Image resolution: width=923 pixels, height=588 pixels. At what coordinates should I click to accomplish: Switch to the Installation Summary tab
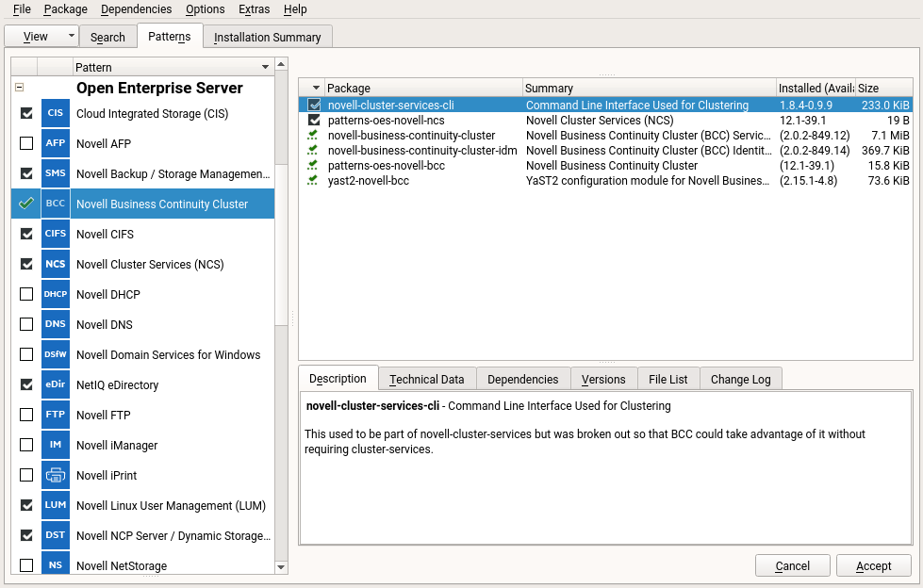coord(267,38)
